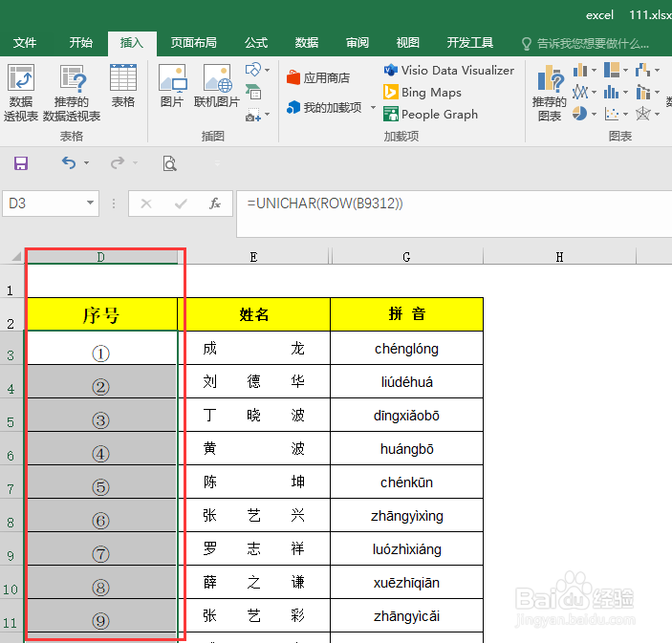The width and height of the screenshot is (672, 643).
Task: Expand the column chart dropdown arrow
Action: coord(594,70)
